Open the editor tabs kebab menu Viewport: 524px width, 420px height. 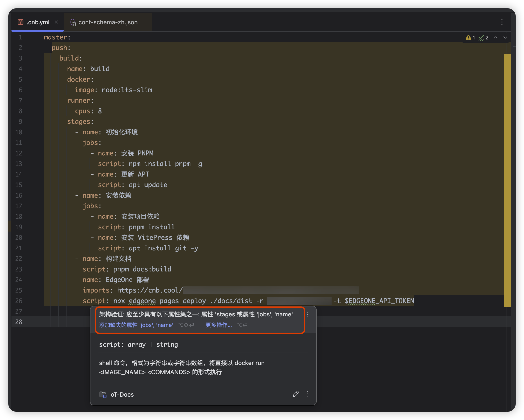click(502, 22)
